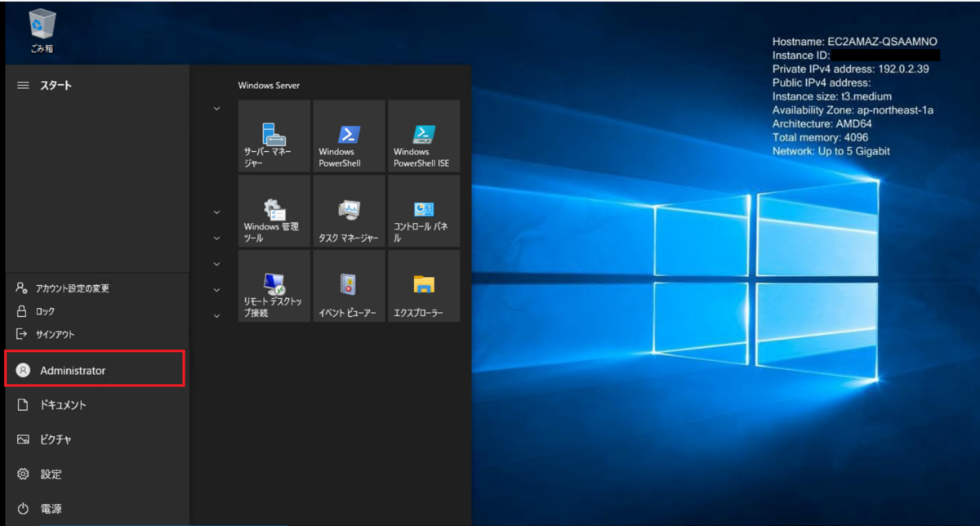This screenshot has width=980, height=526.
Task: Choose サインアウト to sign out
Action: 96,334
